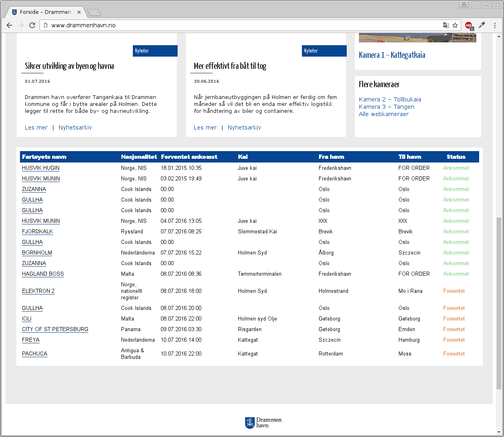Click the vertical page scrollbar thumb
Screen dimensions: 504x437
[499, 303]
